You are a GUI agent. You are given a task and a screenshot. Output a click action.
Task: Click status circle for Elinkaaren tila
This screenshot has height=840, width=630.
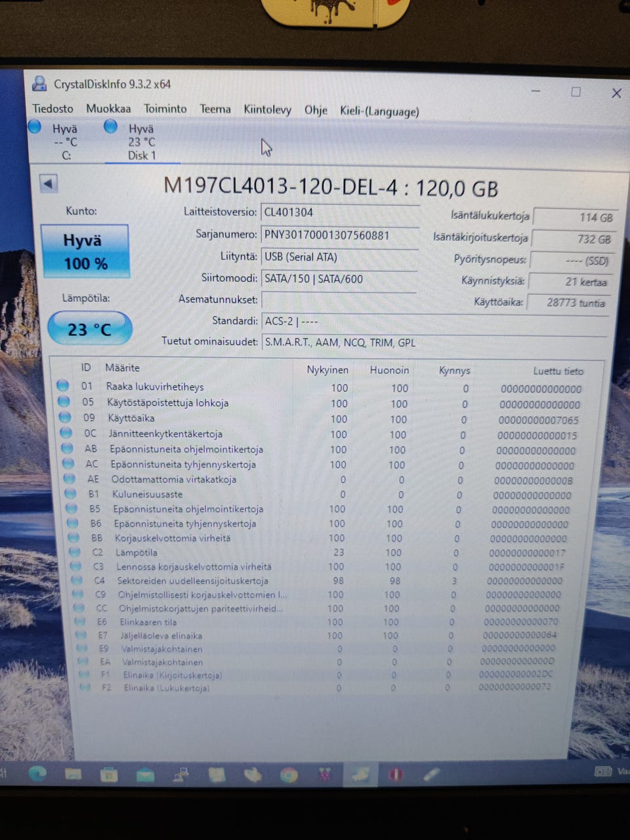(80, 621)
